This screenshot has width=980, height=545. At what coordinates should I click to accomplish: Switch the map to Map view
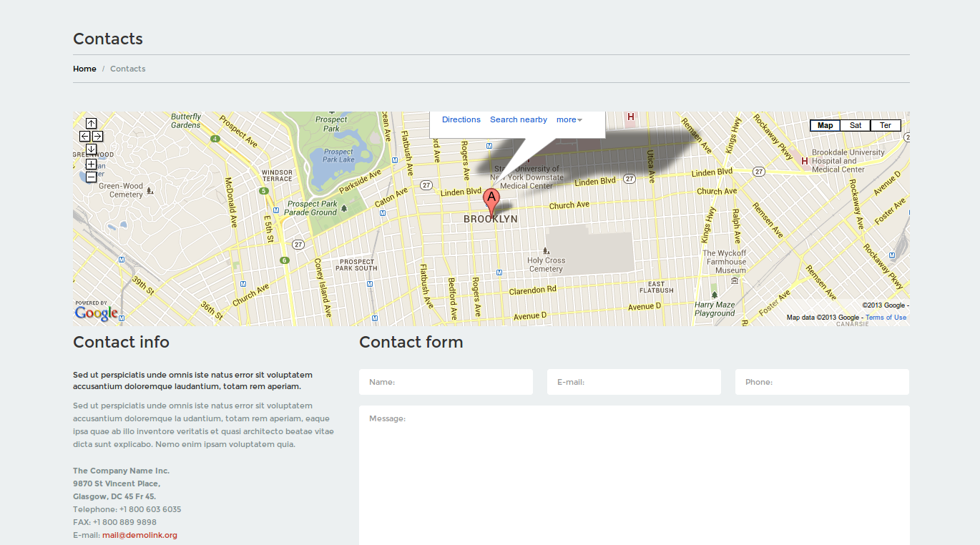825,126
